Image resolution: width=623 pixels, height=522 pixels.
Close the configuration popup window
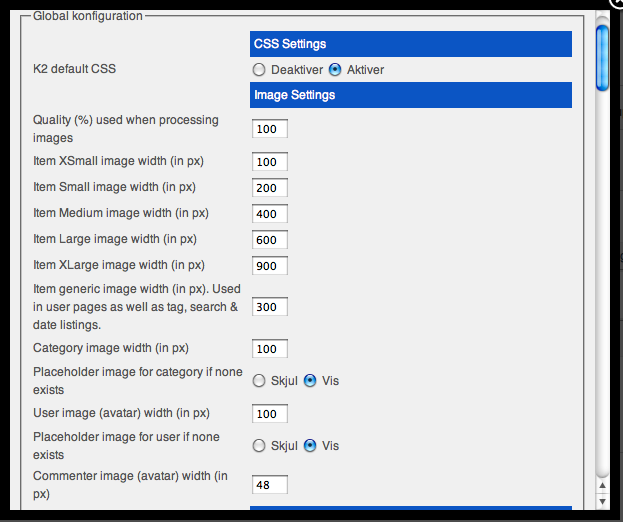tap(617, 3)
